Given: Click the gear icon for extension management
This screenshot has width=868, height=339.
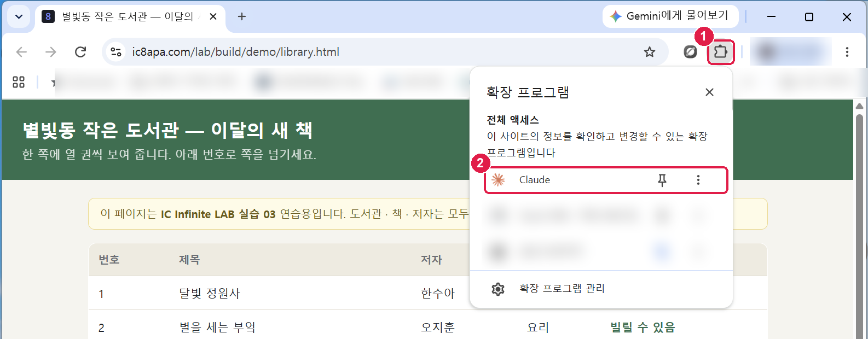Looking at the screenshot, I should tap(498, 289).
